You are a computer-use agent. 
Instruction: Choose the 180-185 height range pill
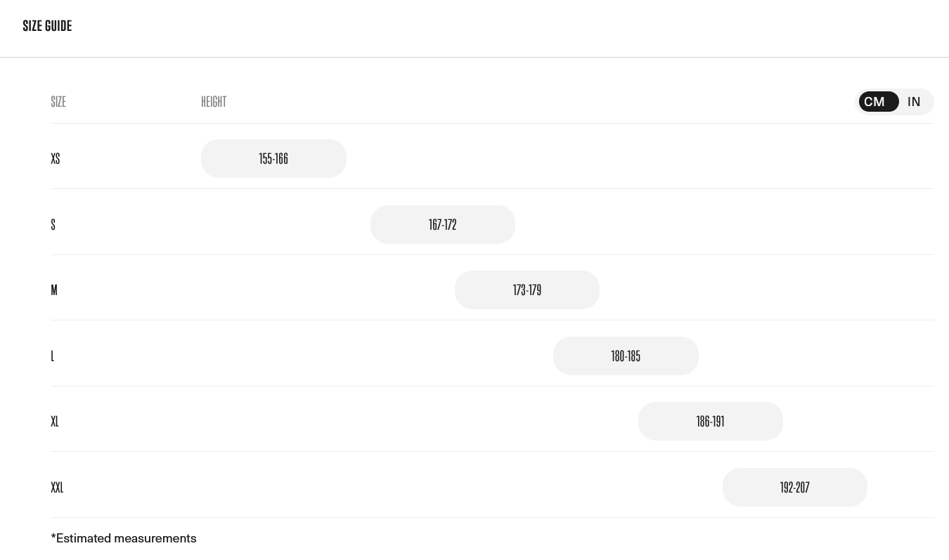click(626, 356)
